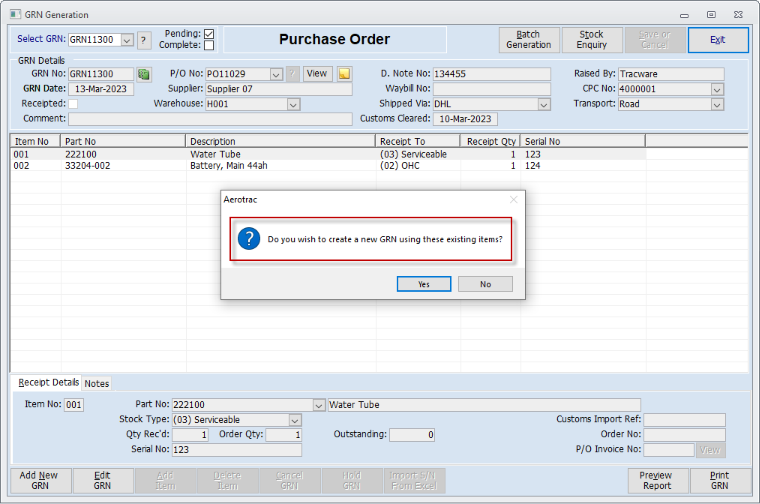Confirm with Yes in the Aerotrac dialog
The height and width of the screenshot is (504, 760).
[x=424, y=284]
